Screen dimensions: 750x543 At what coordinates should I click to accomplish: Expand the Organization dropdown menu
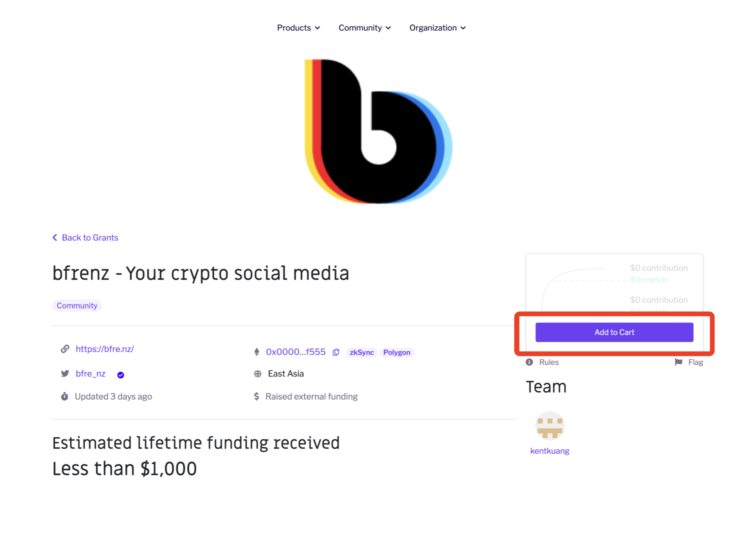click(437, 28)
